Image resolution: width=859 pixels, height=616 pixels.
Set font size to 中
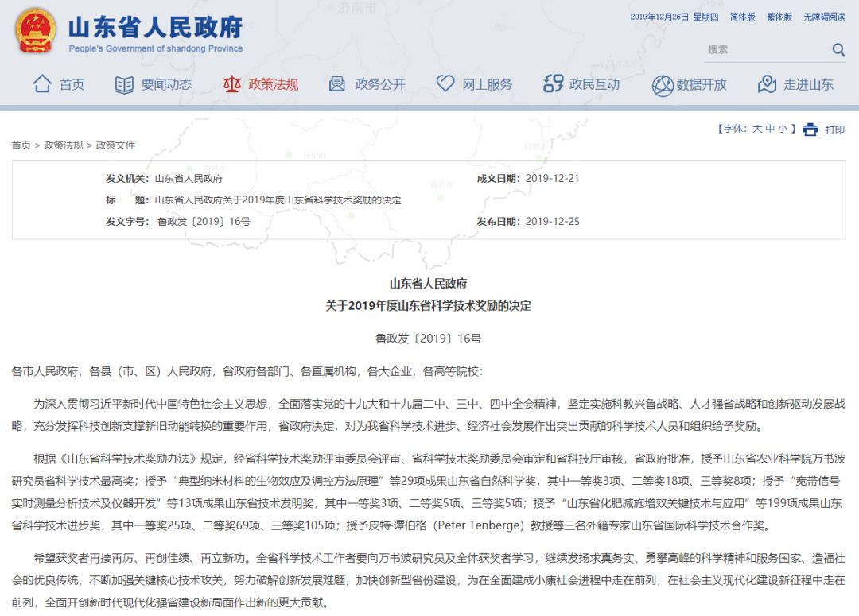click(x=770, y=130)
